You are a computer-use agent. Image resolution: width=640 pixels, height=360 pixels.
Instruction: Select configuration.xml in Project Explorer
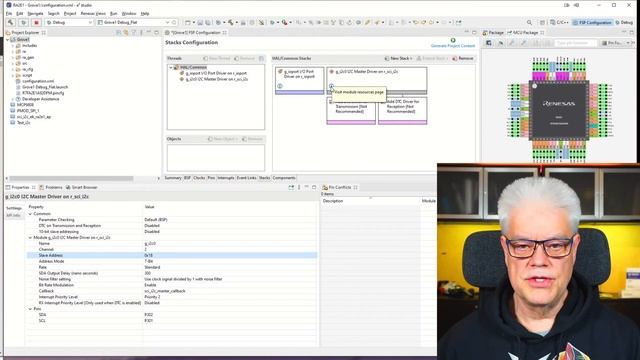click(x=38, y=81)
